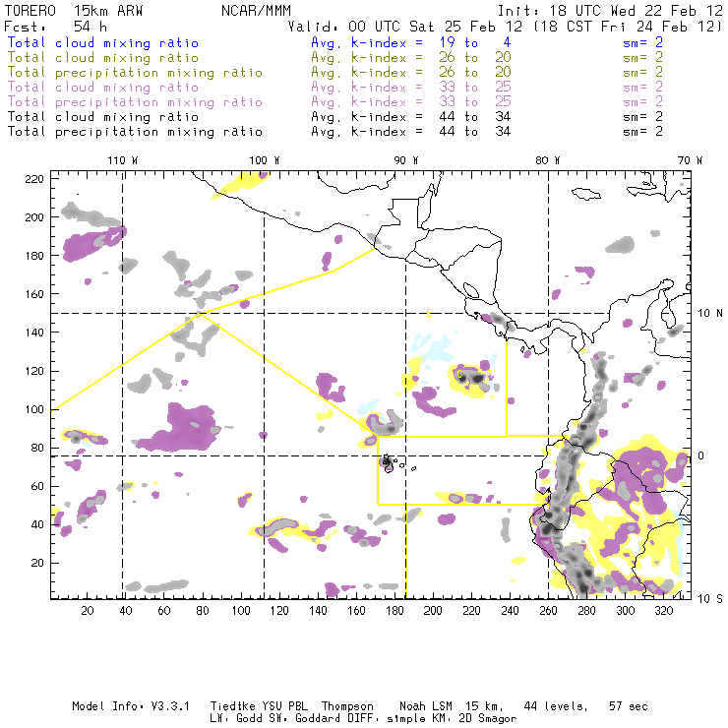Click the "Valid: 00 UTC Sat 25 Feb 12" text
This screenshot has width=728, height=728.
click(x=405, y=27)
